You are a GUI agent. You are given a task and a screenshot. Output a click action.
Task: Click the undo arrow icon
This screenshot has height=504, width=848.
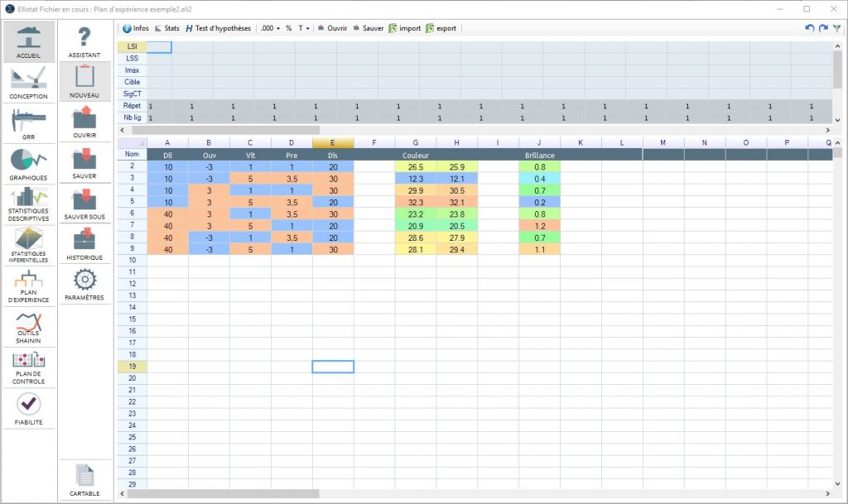[810, 28]
